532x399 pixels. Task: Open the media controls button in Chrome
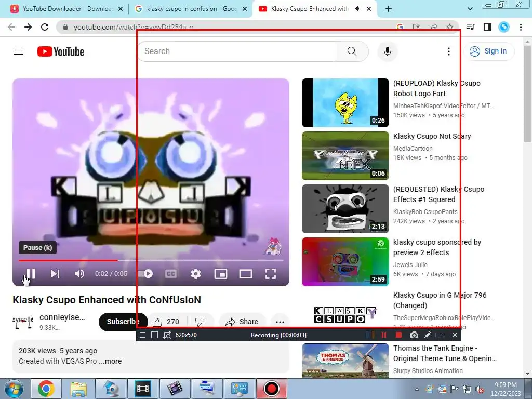click(470, 27)
